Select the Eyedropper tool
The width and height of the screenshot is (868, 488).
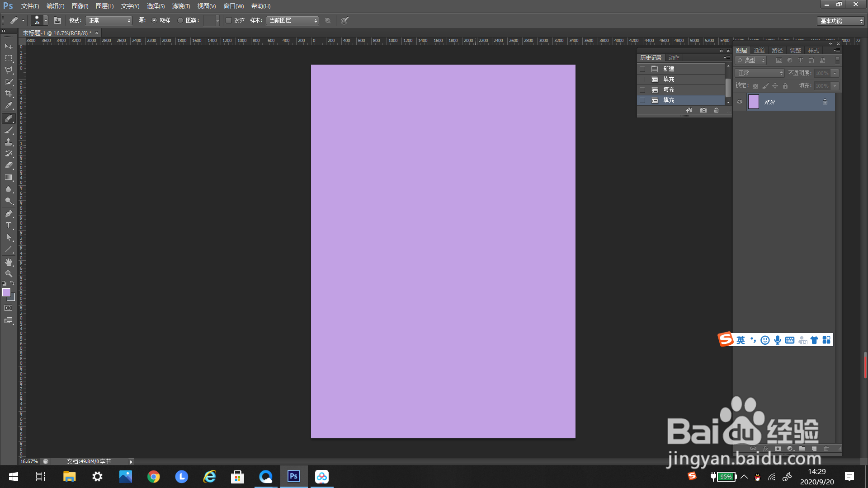click(x=9, y=106)
